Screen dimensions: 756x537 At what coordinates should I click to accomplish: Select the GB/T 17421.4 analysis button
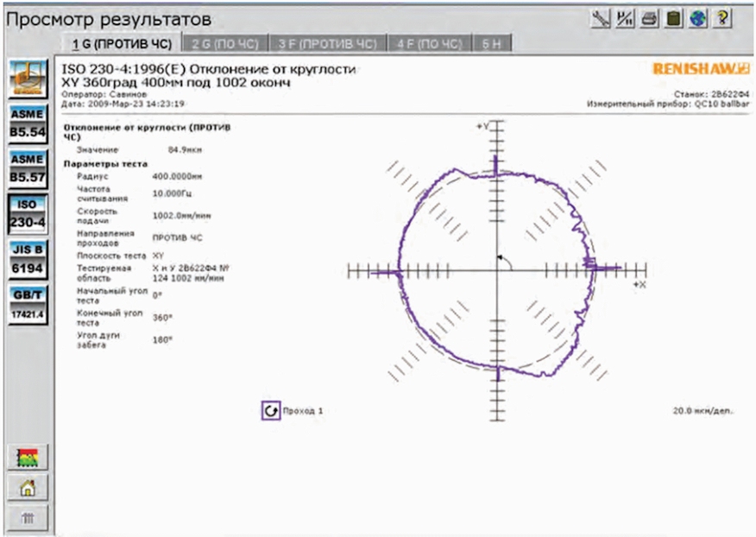[x=28, y=305]
